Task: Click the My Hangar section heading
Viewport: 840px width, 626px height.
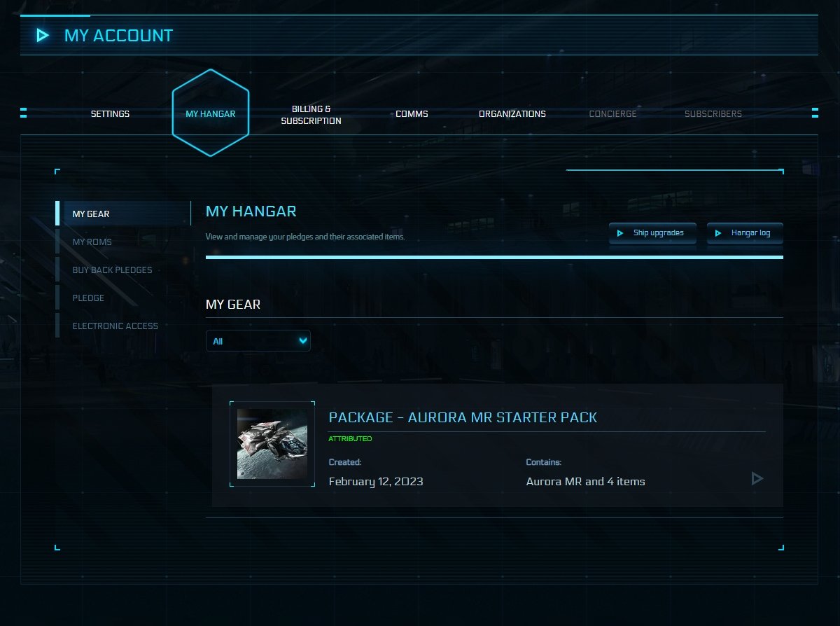Action: (x=251, y=211)
